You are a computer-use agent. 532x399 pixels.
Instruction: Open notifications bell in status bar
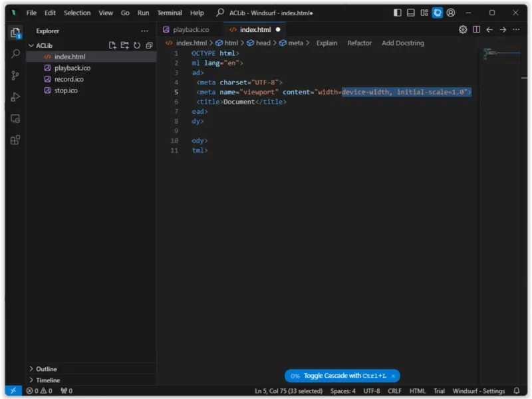(517, 390)
